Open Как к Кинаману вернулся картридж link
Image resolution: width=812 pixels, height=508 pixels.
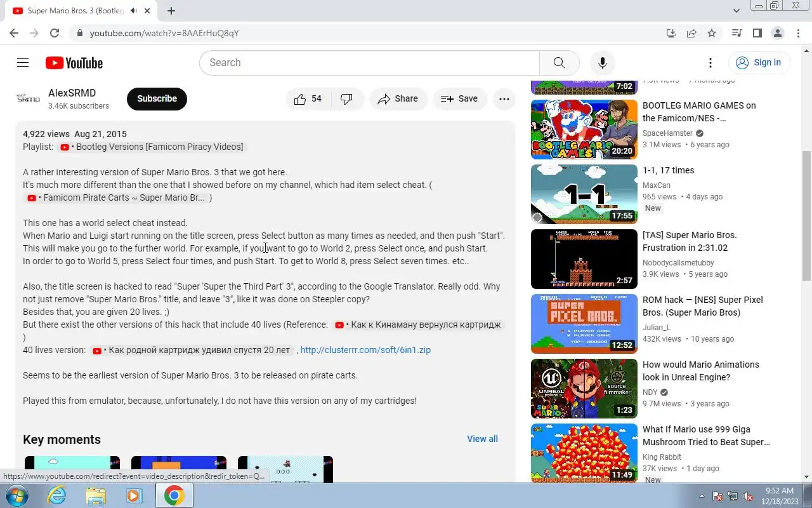pyautogui.click(x=418, y=324)
